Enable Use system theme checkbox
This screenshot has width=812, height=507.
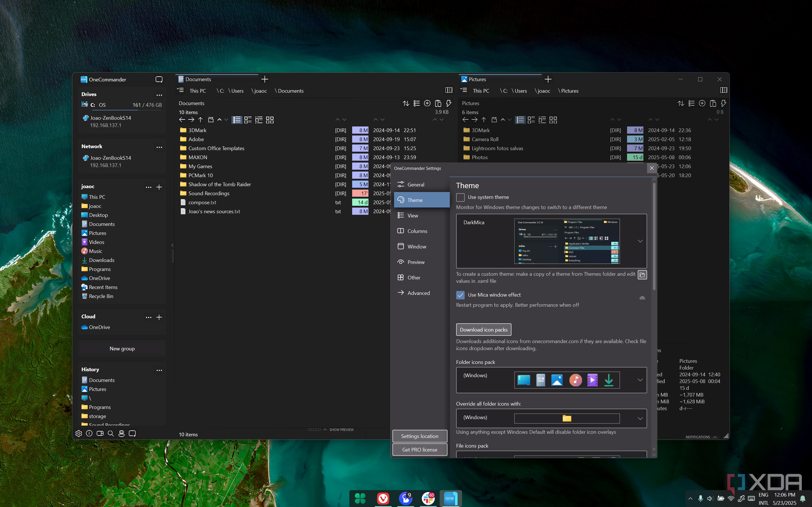click(460, 197)
